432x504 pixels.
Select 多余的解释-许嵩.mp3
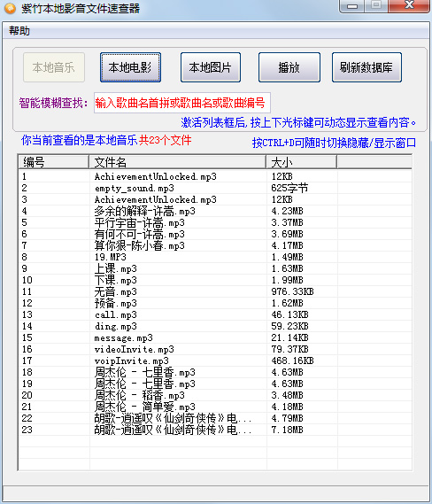point(214,211)
